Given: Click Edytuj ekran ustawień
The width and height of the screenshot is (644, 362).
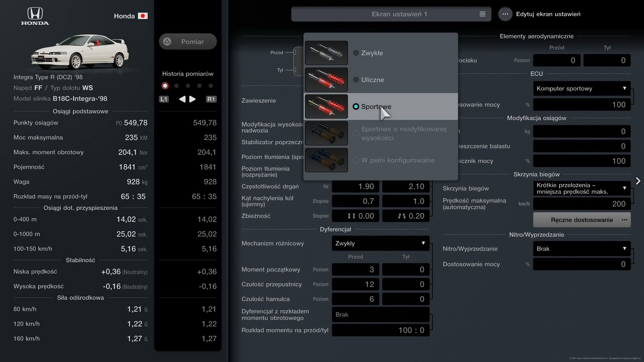Looking at the screenshot, I should 548,14.
